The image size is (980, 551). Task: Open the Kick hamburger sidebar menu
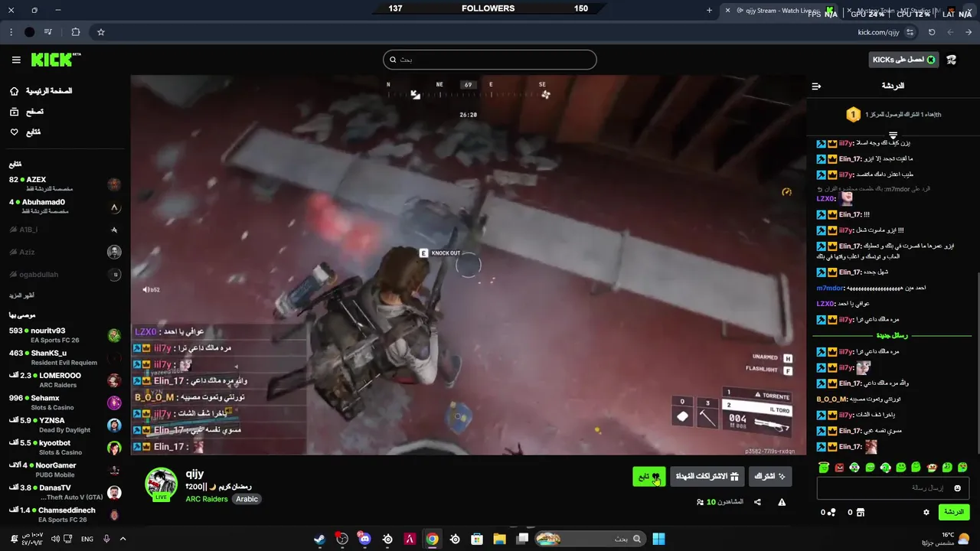(x=16, y=60)
